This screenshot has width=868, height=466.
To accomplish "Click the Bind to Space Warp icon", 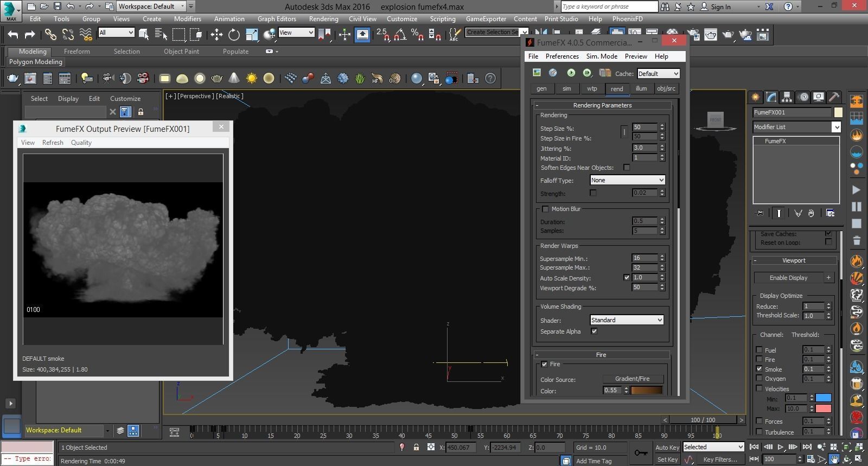I will click(x=86, y=35).
